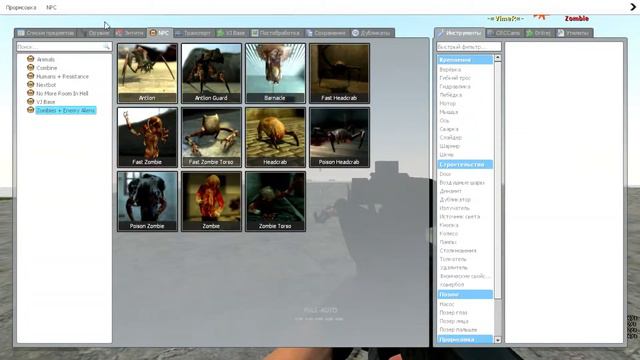Click the Nextbot category icon
This screenshot has width=640, height=360.
click(30, 84)
